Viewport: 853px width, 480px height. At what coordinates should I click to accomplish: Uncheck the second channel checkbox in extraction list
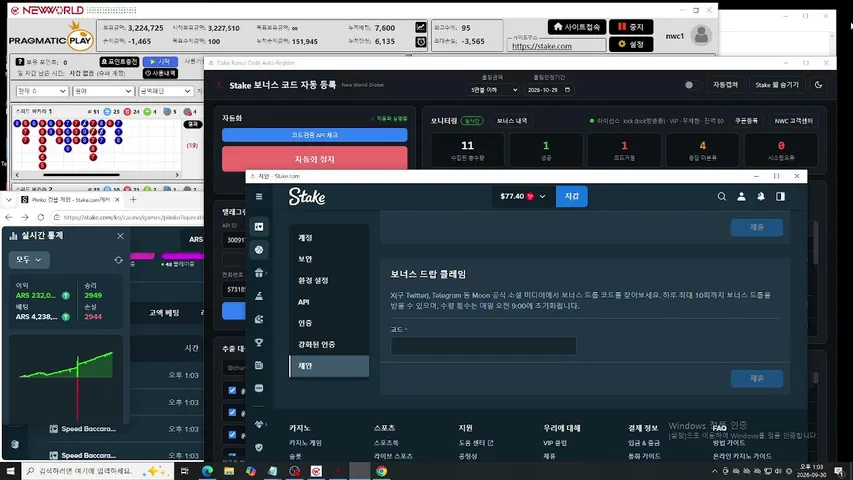point(232,413)
